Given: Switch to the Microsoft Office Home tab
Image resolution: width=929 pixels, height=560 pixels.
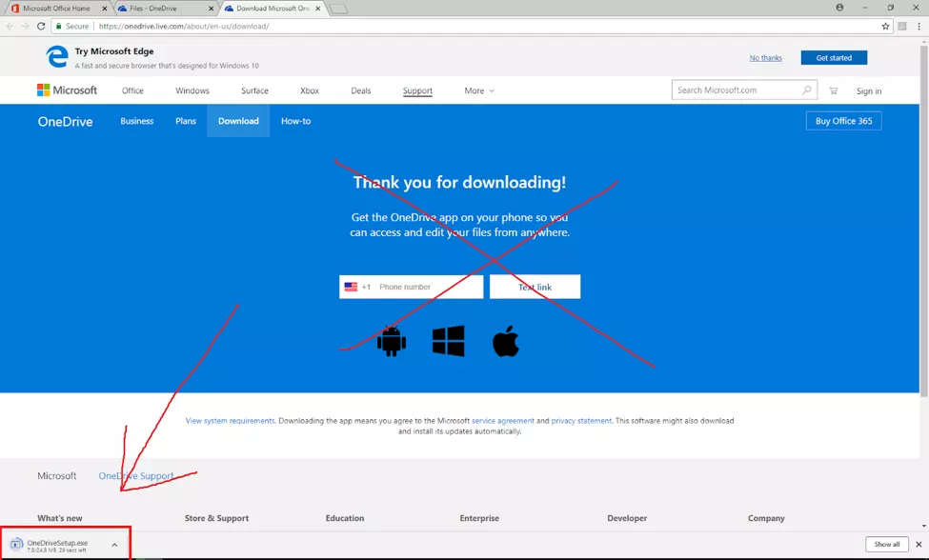Looking at the screenshot, I should (56, 9).
